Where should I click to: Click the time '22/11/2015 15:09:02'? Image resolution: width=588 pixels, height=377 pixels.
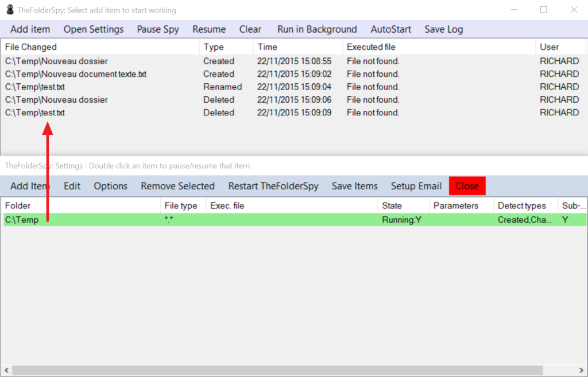coord(295,74)
